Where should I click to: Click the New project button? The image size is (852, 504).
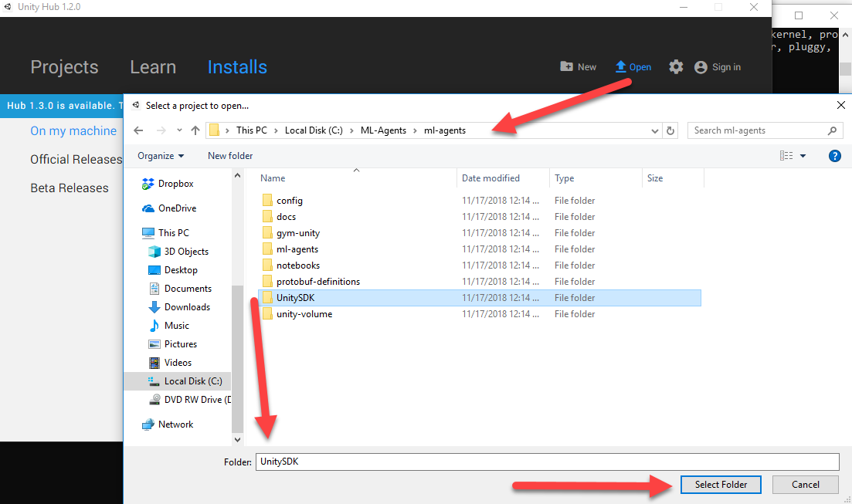(578, 67)
